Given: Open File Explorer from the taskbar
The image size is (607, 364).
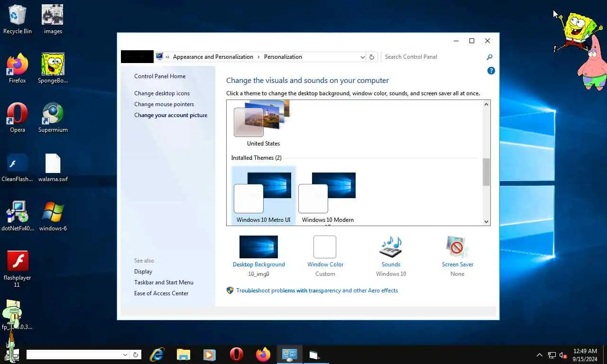Looking at the screenshot, I should coord(184,355).
